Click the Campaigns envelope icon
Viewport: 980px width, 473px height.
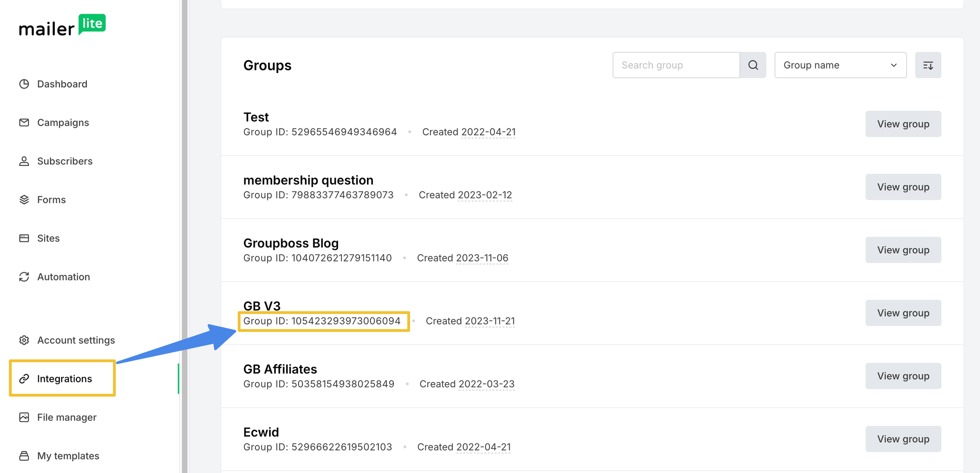(24, 122)
